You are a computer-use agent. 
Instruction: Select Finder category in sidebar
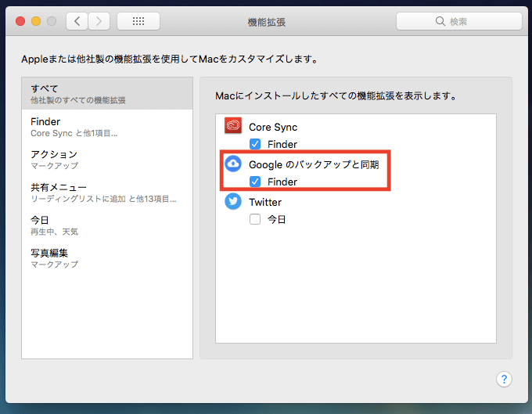pos(107,127)
